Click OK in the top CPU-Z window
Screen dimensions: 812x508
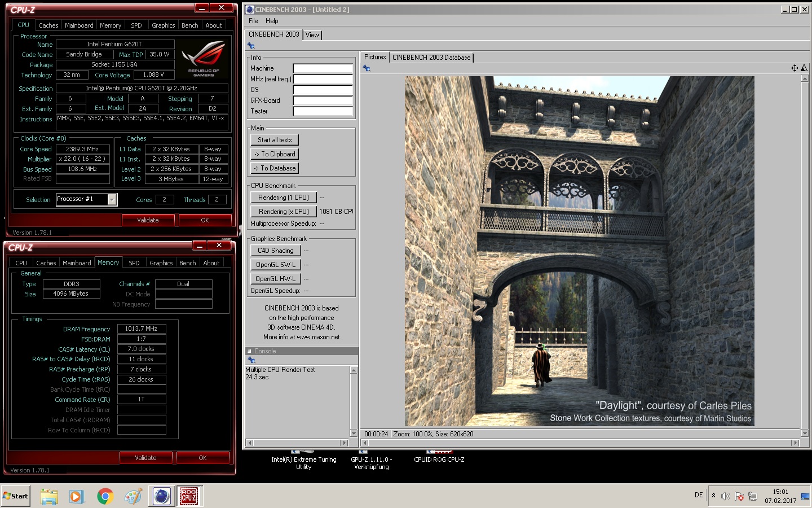click(205, 220)
